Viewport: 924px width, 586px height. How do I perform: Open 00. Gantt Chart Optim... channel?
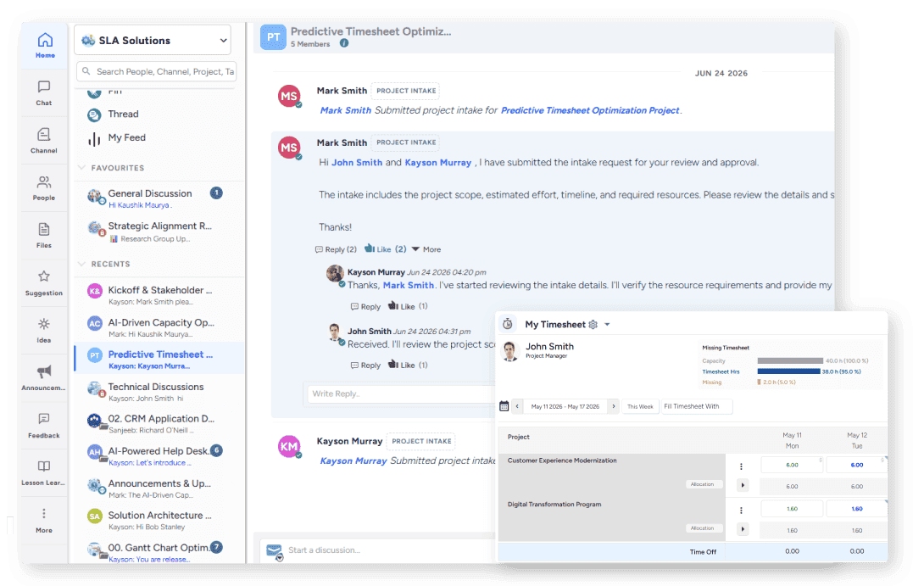point(159,552)
